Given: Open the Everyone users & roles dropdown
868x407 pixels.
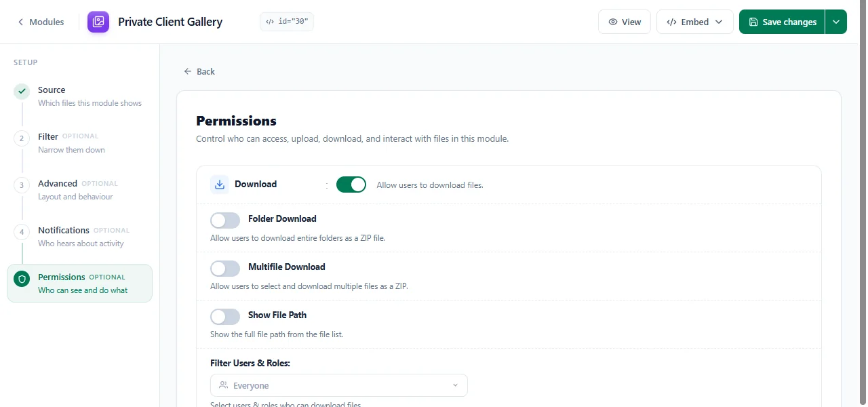Looking at the screenshot, I should (x=339, y=385).
